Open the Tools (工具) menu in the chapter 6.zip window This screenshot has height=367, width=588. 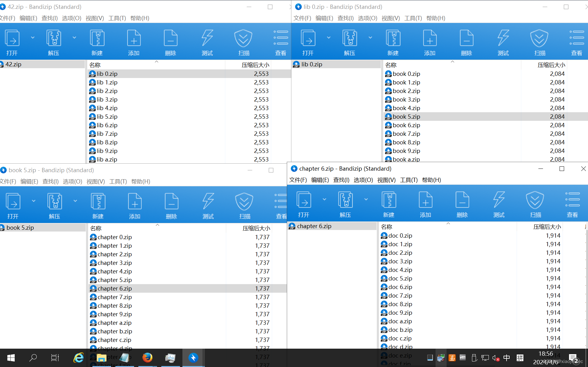pos(409,180)
